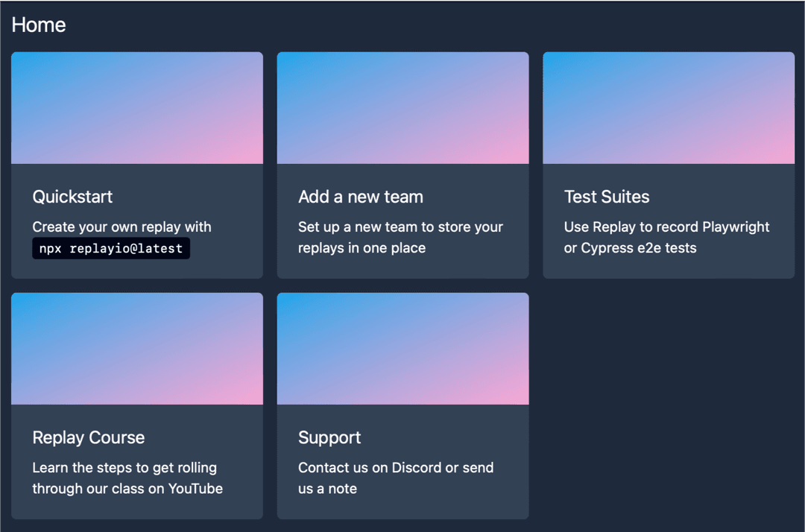Open the Replay Course card
The image size is (805, 532).
coord(137,406)
